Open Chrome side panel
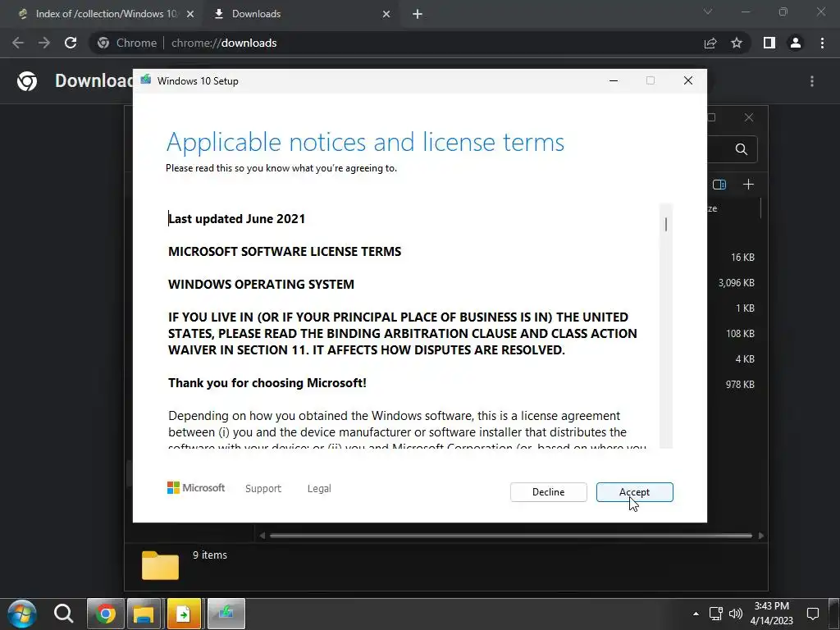The height and width of the screenshot is (630, 840). point(769,43)
